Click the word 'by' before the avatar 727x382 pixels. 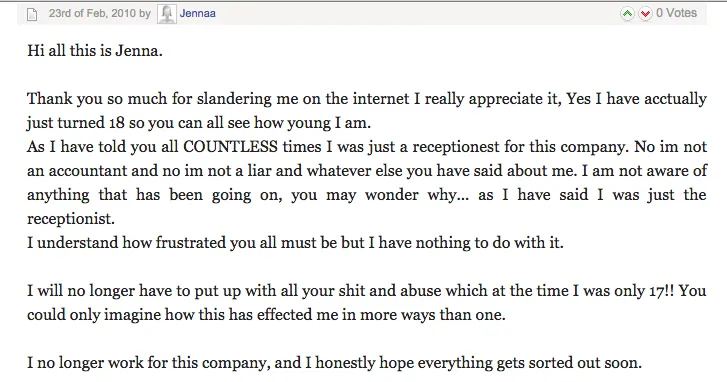coord(145,14)
